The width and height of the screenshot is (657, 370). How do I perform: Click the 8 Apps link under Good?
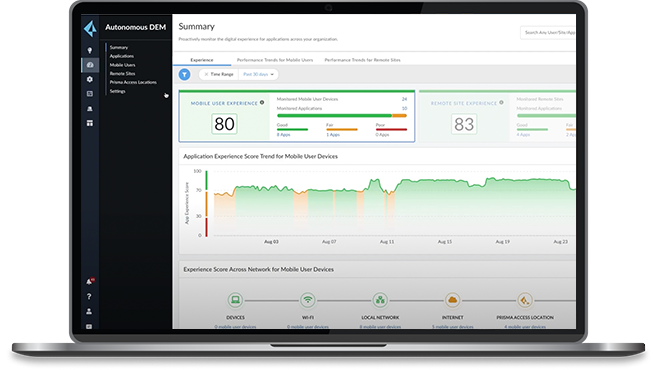coord(283,135)
